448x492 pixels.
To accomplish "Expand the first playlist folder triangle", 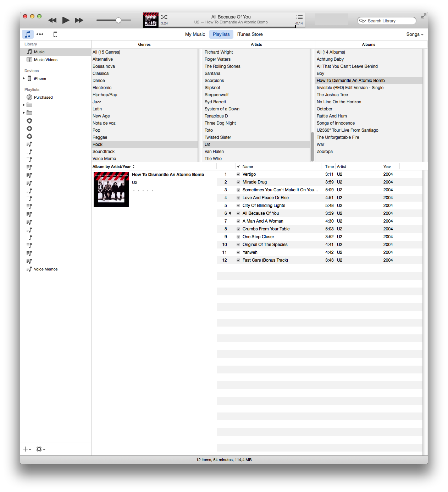I will 24,105.
